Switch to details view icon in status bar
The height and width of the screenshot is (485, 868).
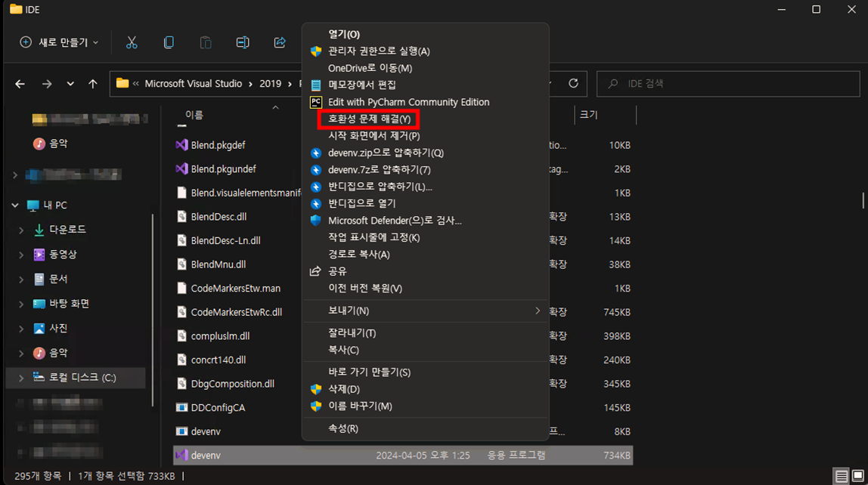[842, 476]
